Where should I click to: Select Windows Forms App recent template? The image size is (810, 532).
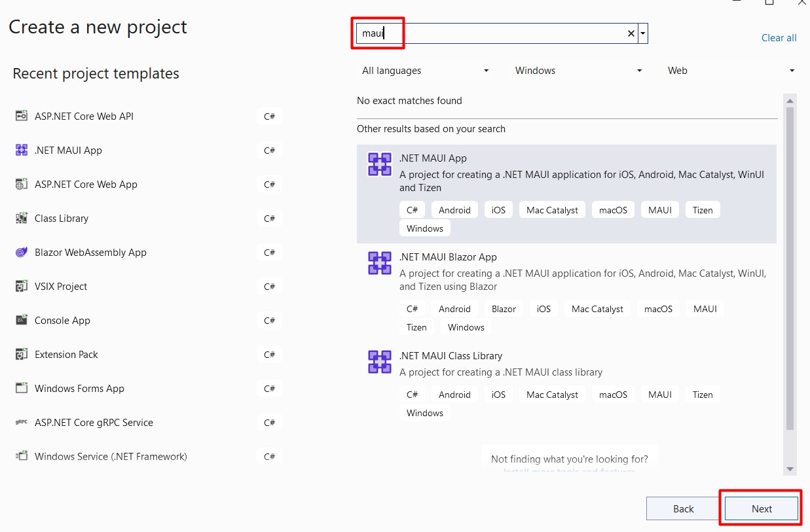click(x=148, y=388)
